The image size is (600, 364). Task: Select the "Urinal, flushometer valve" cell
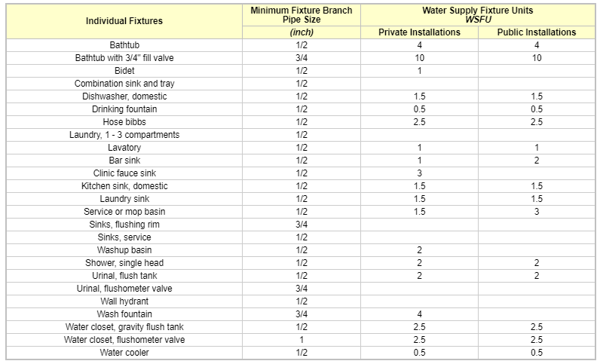124,289
